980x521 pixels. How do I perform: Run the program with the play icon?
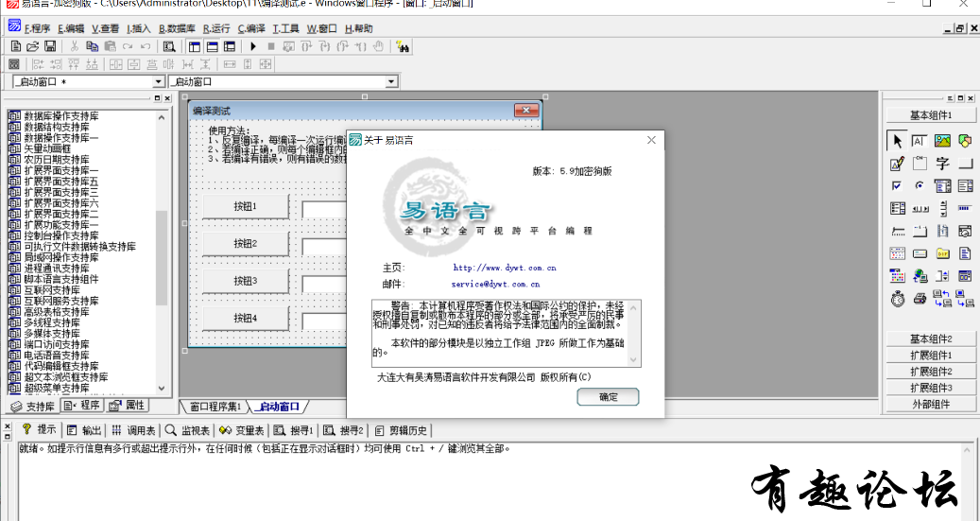[253, 46]
